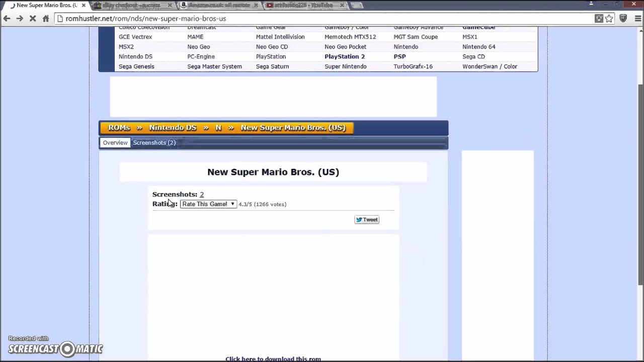Open the Super Nintendo link

click(346, 67)
